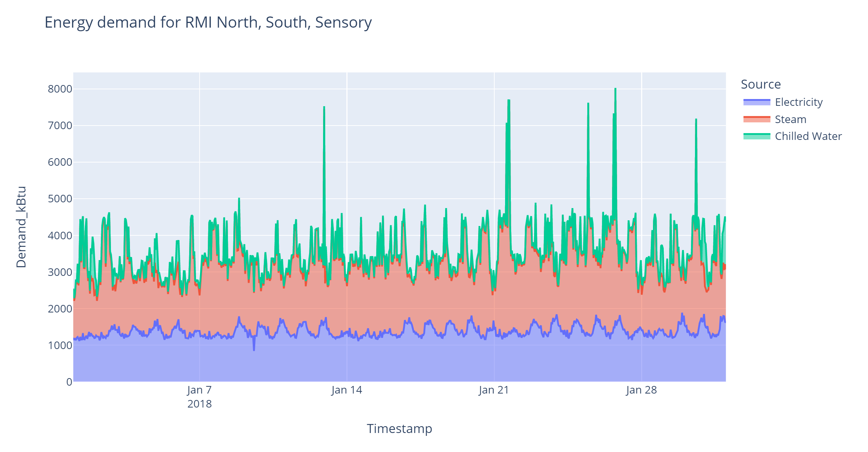This screenshot has width=868, height=452.
Task: Click the 2018 year label
Action: point(199,404)
